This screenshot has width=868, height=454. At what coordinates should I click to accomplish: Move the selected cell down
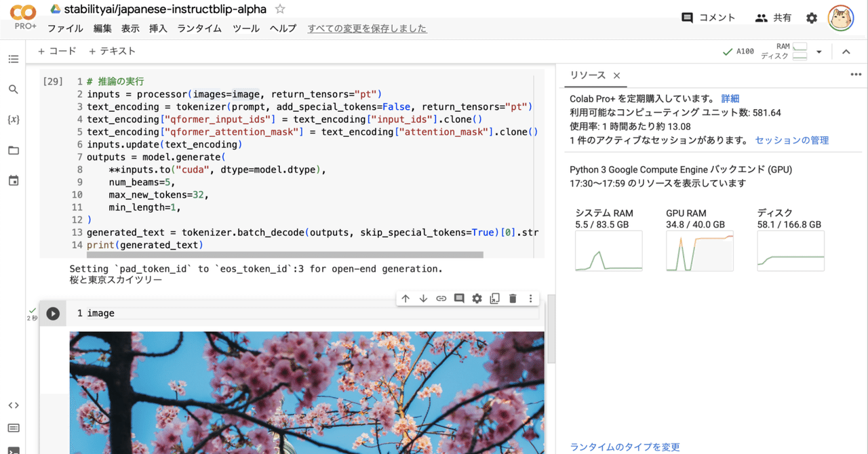tap(423, 298)
